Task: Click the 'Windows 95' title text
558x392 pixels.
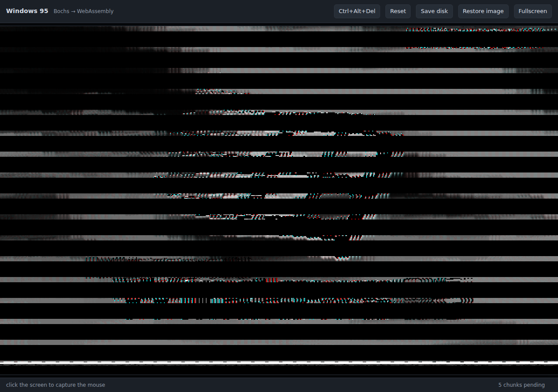Action: [27, 11]
